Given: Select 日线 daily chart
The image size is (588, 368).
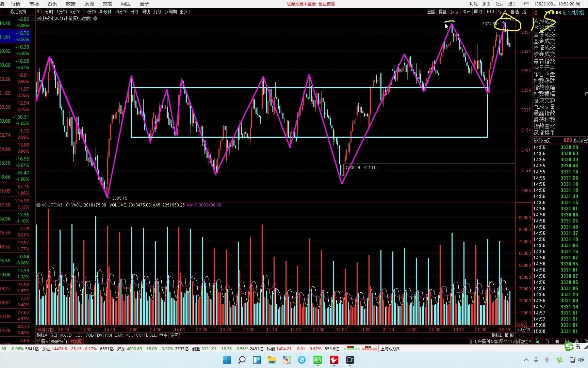Looking at the screenshot, I should point(134,12).
